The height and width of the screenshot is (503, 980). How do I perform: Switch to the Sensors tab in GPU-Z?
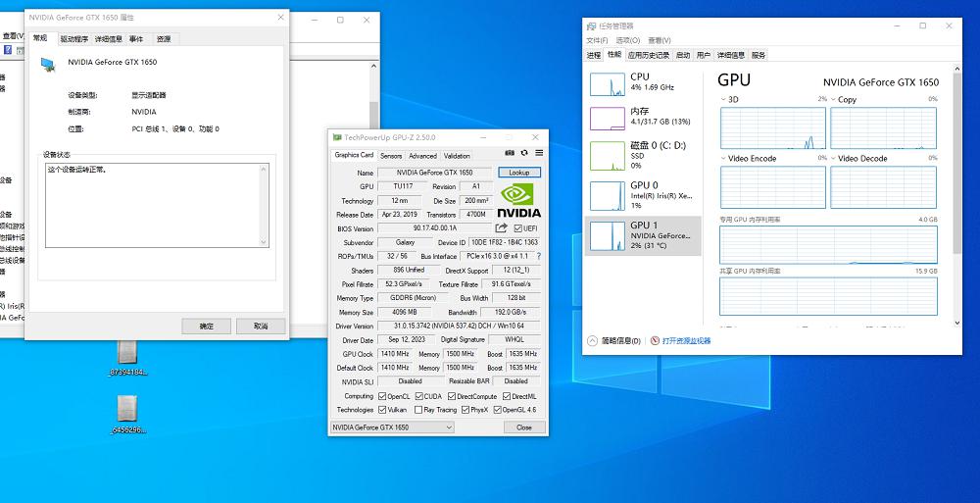(390, 156)
